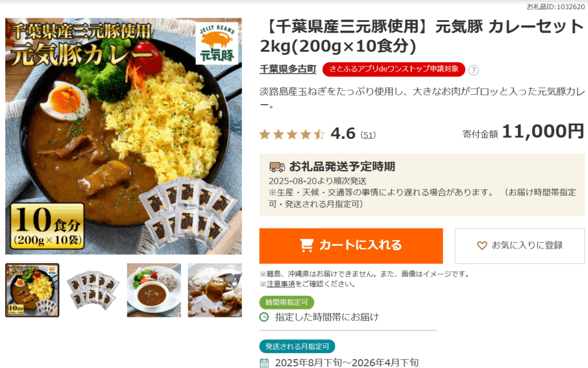Viewport: 588px width, 368px height.
Task: Click the calendar shipping month icon
Action: click(264, 363)
